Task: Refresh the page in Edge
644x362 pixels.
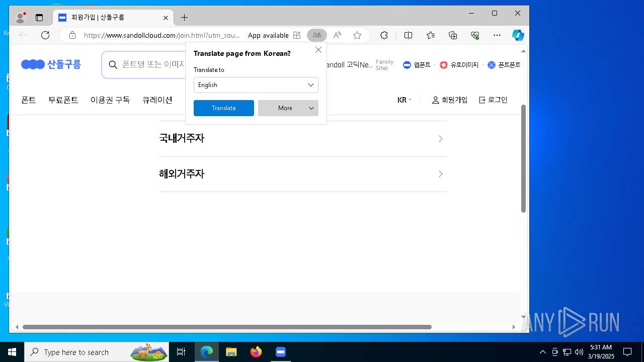Action: point(45,35)
